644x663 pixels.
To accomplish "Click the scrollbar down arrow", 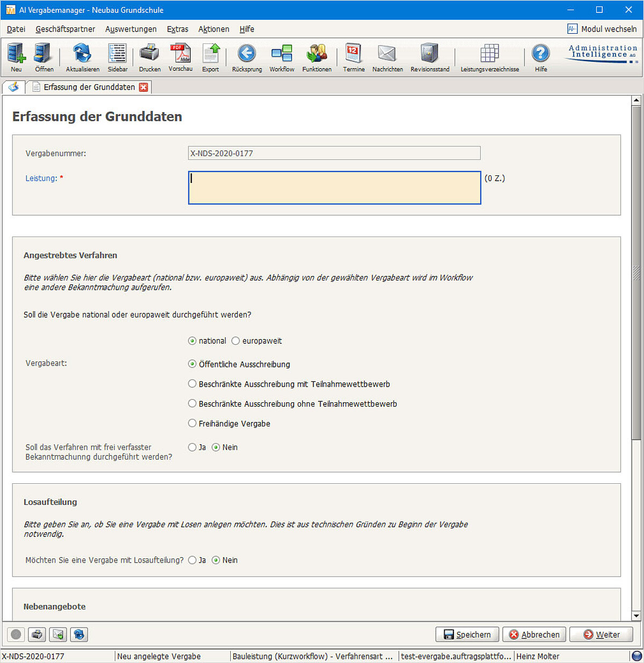I will 636,616.
